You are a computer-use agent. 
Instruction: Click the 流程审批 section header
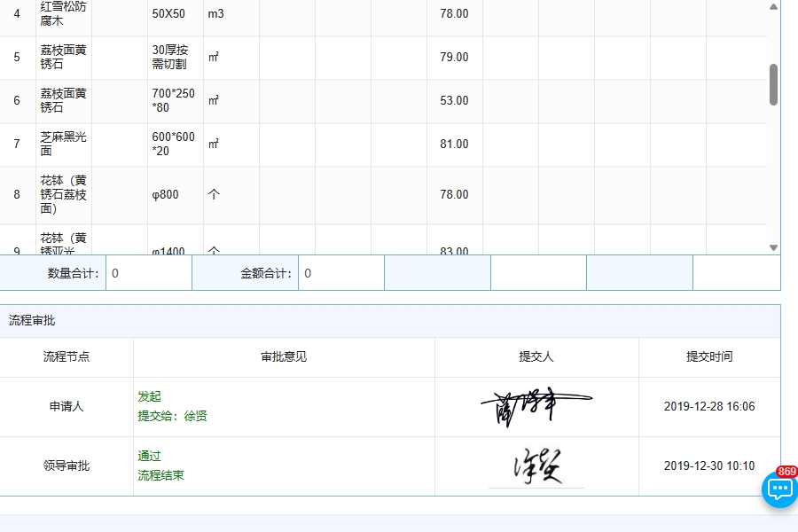click(x=32, y=321)
